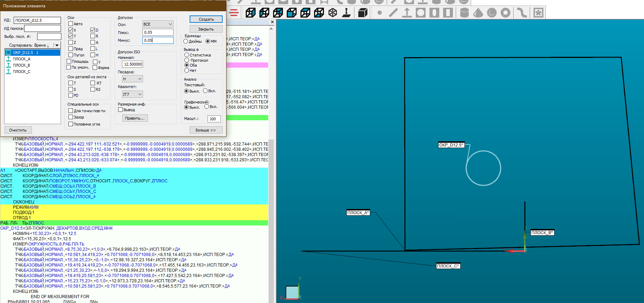Select the Дюймы units radio button

pos(186,41)
